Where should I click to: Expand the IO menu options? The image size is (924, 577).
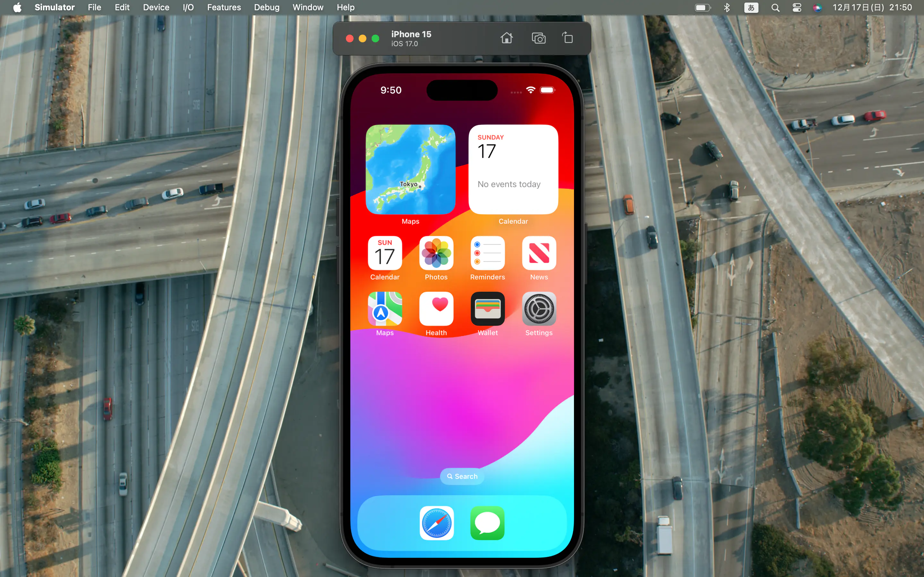point(188,7)
